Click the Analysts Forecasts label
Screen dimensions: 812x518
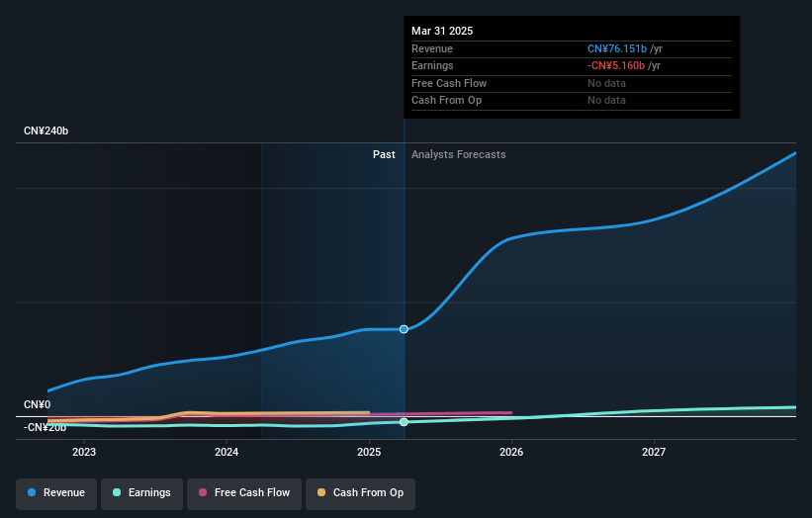[458, 154]
